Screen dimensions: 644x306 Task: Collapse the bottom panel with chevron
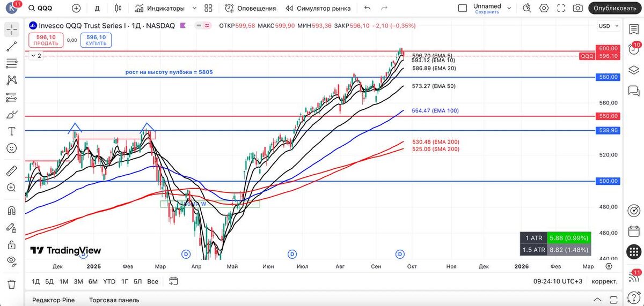(598, 300)
